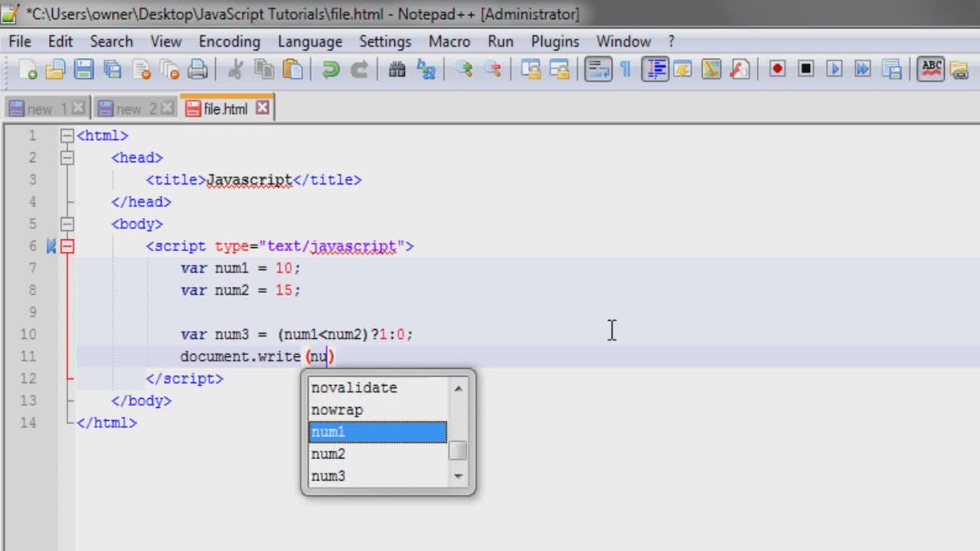The height and width of the screenshot is (551, 980).
Task: Click the Cut scissors toolbar icon
Action: (235, 70)
